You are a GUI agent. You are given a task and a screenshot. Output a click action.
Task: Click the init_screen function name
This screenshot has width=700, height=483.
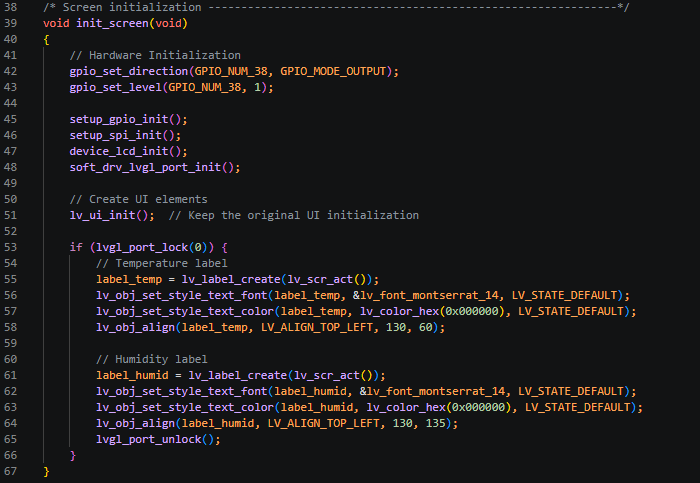[112, 23]
